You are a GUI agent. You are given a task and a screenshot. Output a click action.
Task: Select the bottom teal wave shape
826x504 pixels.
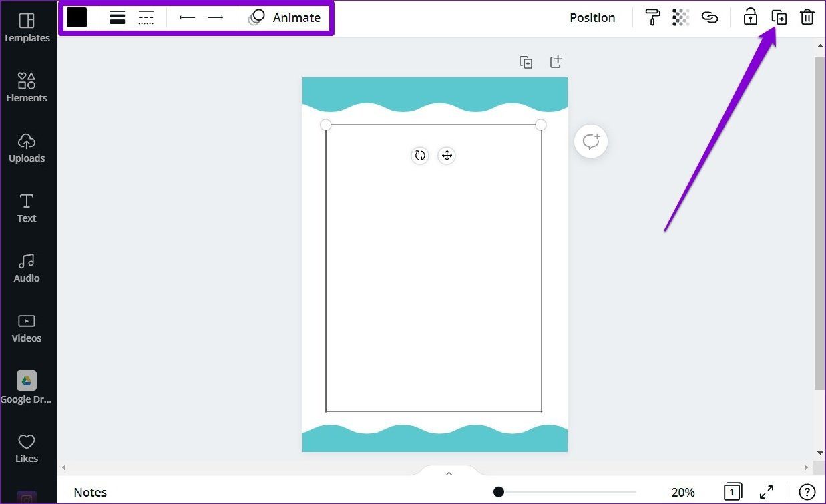[435, 439]
